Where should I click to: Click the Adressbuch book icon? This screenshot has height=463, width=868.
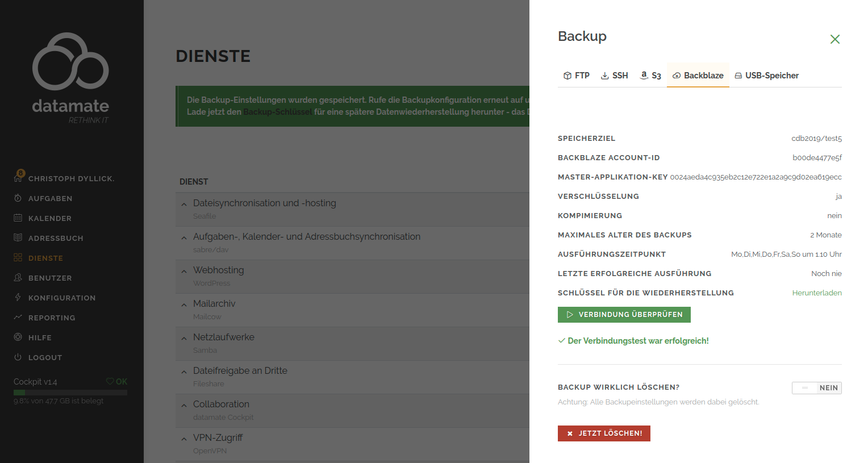18,238
